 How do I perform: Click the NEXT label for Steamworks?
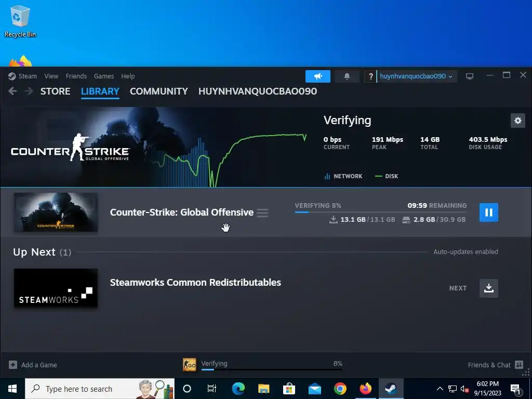(x=458, y=288)
